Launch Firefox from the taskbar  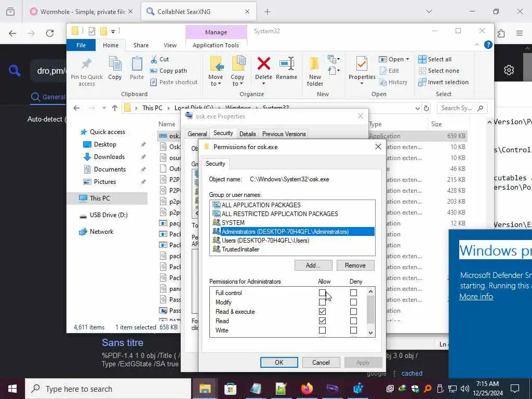[x=307, y=389]
